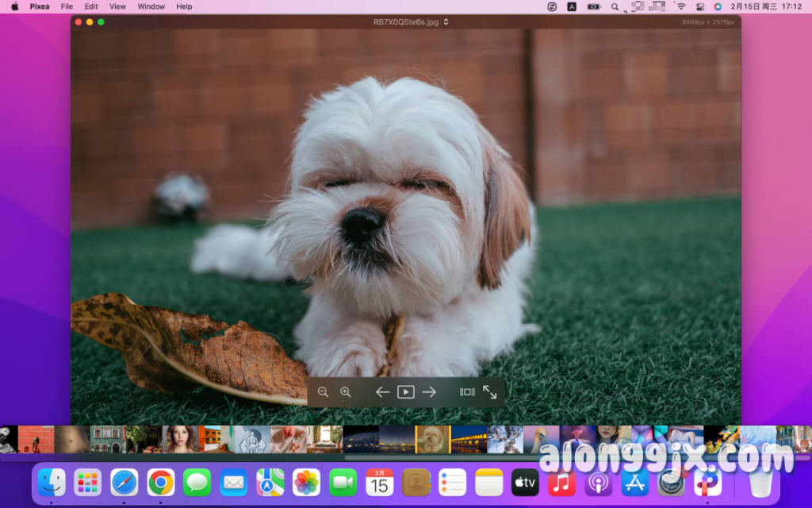
Task: Go to the previous image arrow
Action: (382, 391)
